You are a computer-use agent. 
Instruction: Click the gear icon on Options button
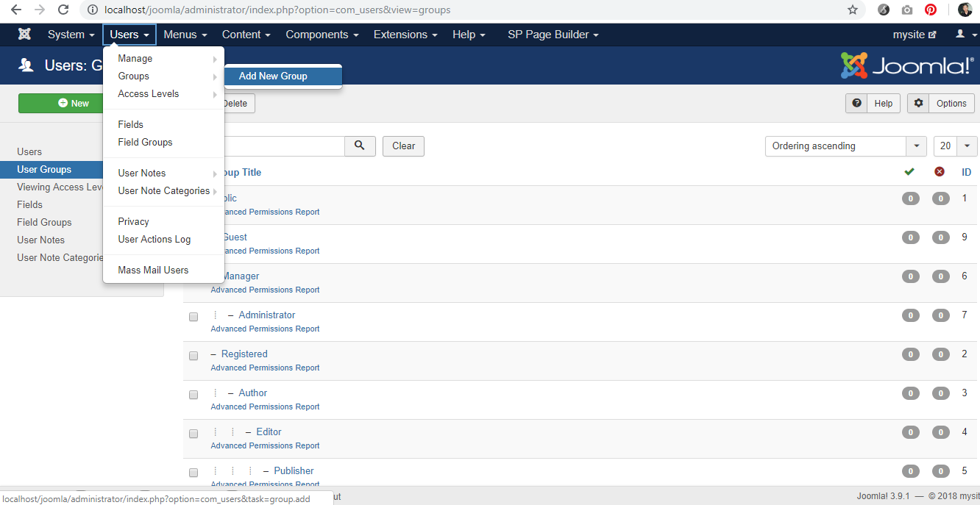coord(918,104)
